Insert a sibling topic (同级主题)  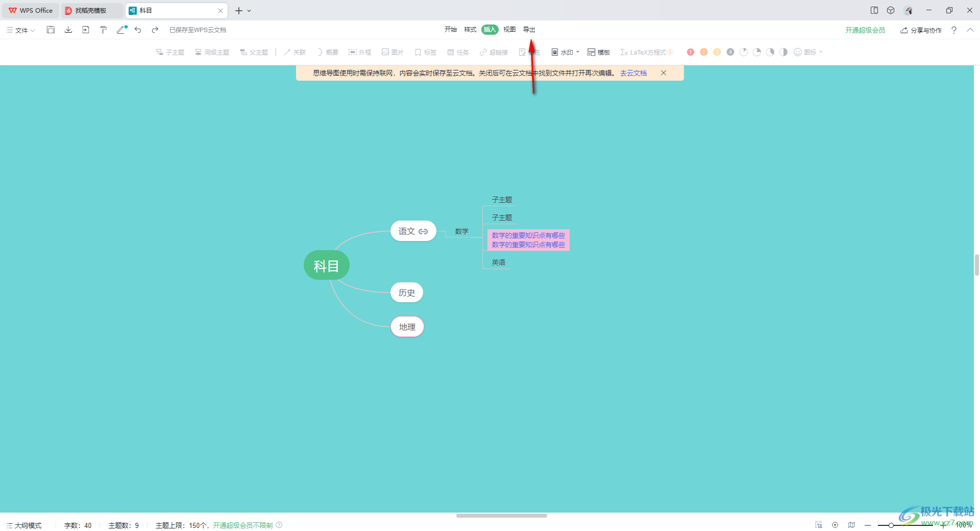point(212,52)
